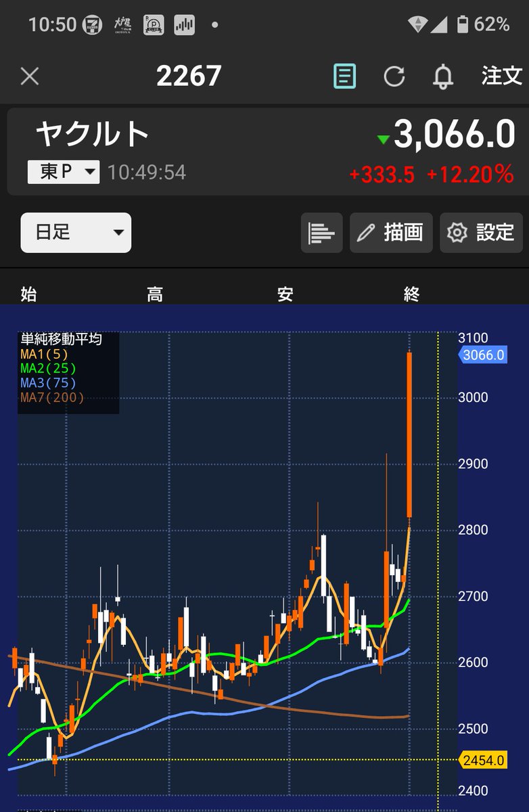Select the MA3(75) legend entry
This screenshot has height=812, width=529.
click(x=49, y=383)
